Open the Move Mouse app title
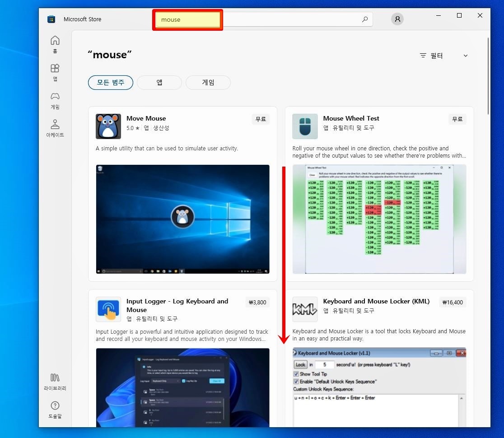 coord(146,118)
